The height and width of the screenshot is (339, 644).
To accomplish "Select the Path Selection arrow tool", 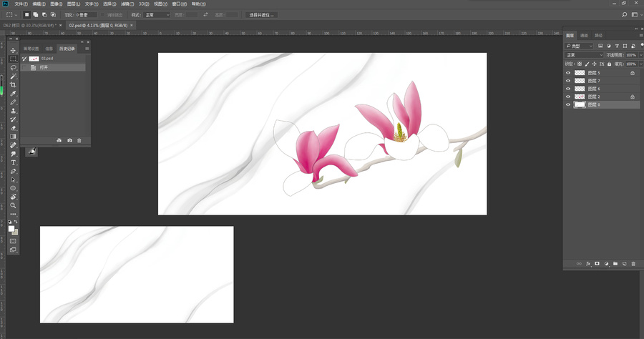I will [x=13, y=180].
